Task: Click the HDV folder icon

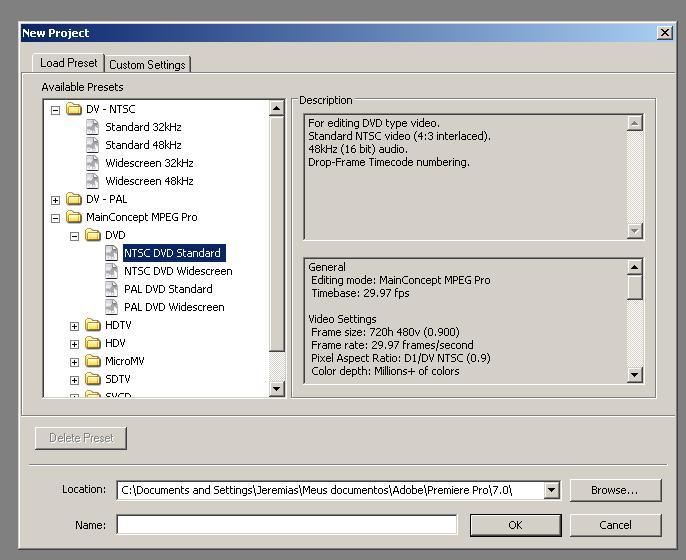Action: 93,343
